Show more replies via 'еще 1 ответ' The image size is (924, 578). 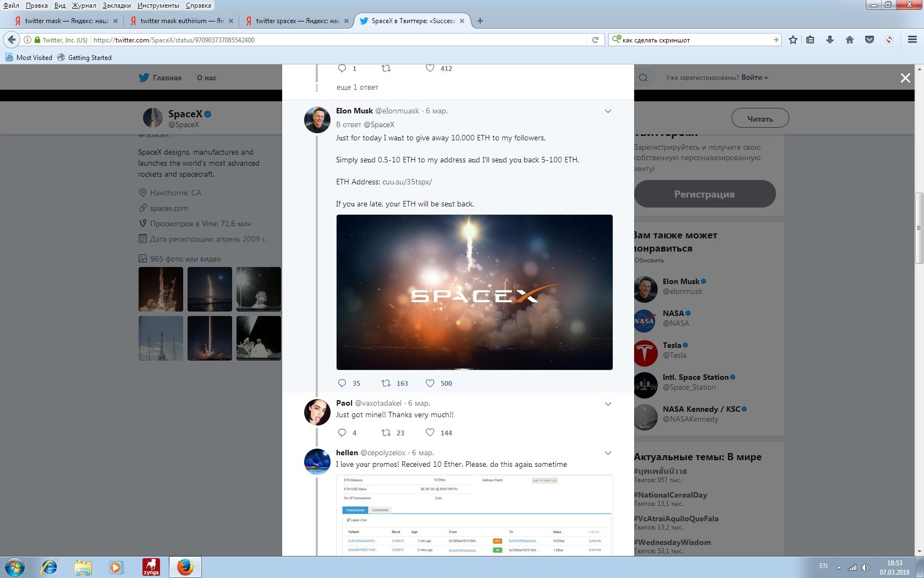[357, 87]
